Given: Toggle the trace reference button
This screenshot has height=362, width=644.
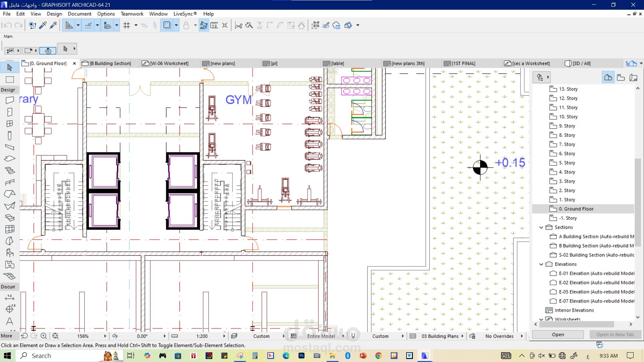Looking at the screenshot, I should [167, 25].
